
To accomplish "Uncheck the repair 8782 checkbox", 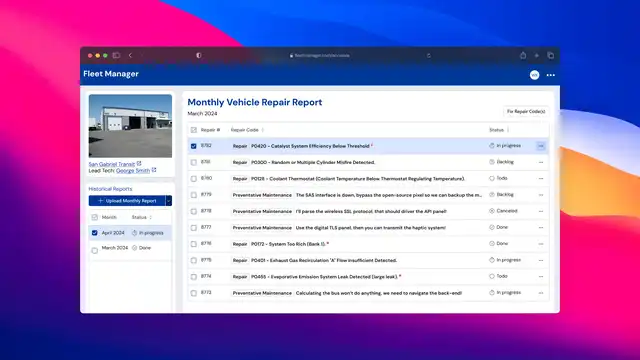I will point(193,146).
